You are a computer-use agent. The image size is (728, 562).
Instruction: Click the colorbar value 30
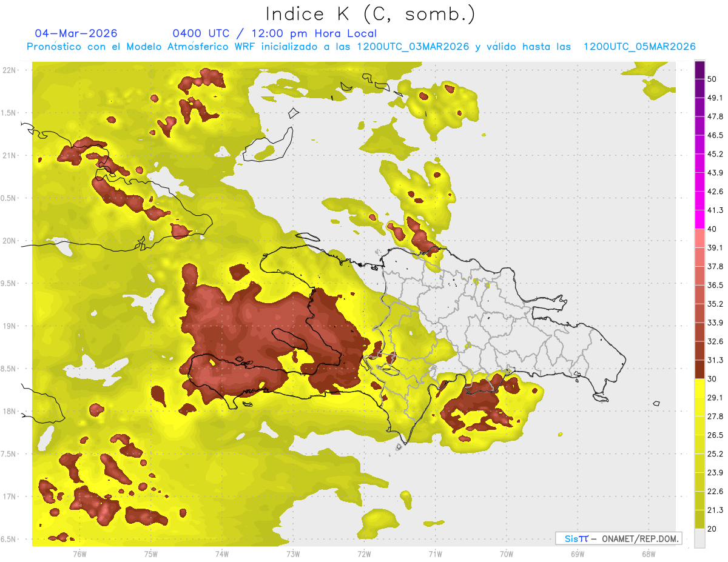[712, 379]
